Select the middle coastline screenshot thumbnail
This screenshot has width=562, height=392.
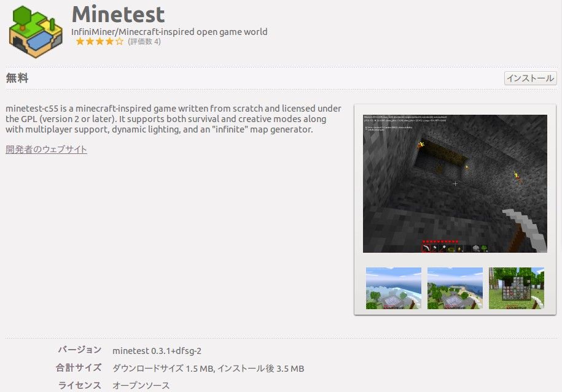point(455,288)
